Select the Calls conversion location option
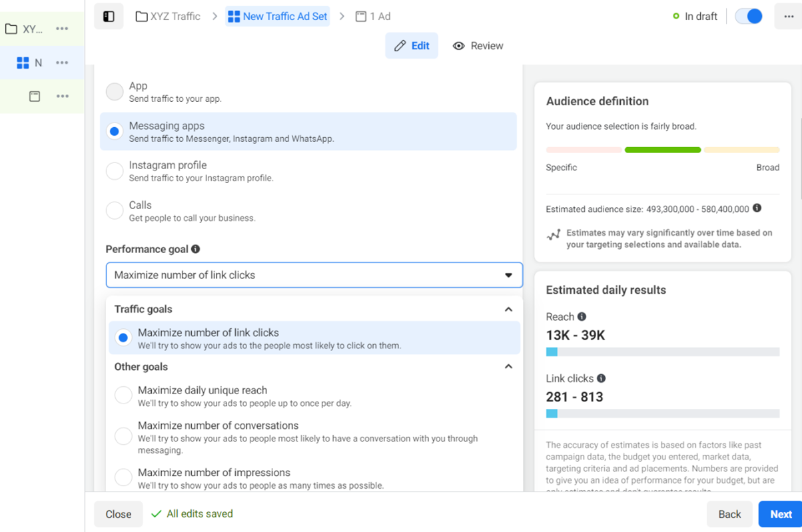This screenshot has width=802, height=532. pyautogui.click(x=115, y=210)
